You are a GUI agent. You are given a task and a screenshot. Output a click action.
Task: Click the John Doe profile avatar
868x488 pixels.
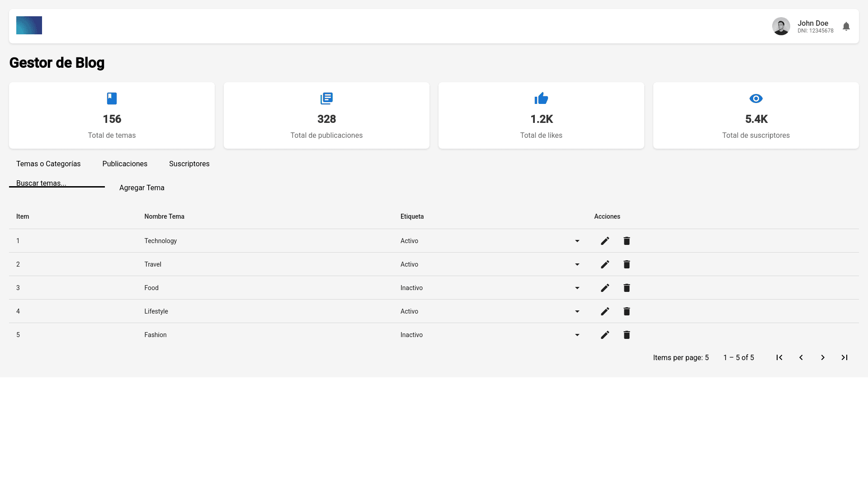(781, 26)
